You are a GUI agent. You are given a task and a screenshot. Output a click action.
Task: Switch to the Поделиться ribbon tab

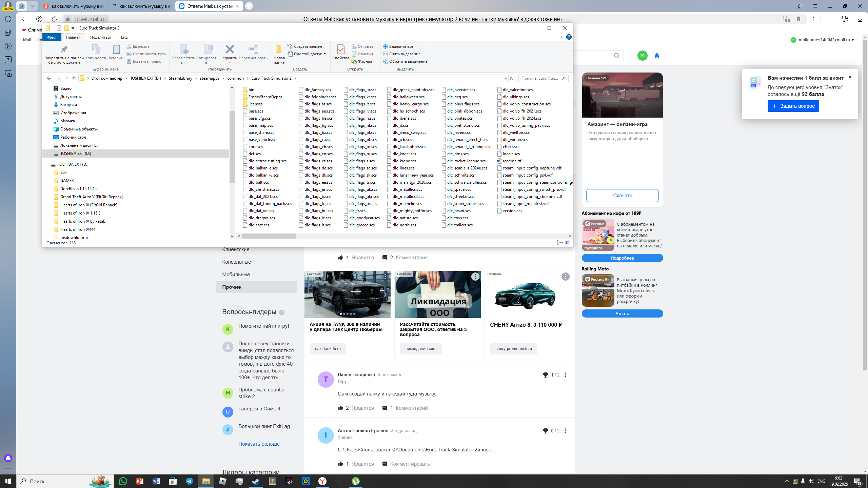[x=101, y=37]
